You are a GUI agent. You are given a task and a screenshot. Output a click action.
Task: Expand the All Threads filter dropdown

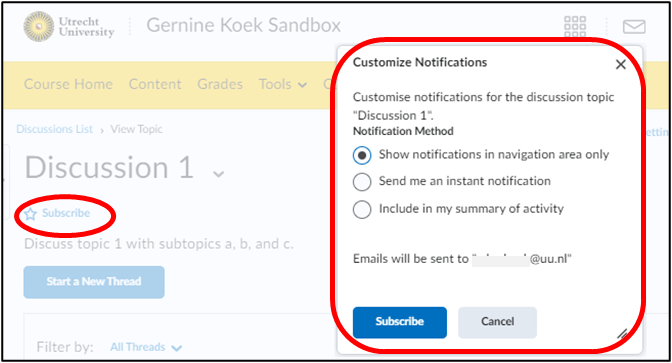pyautogui.click(x=146, y=347)
